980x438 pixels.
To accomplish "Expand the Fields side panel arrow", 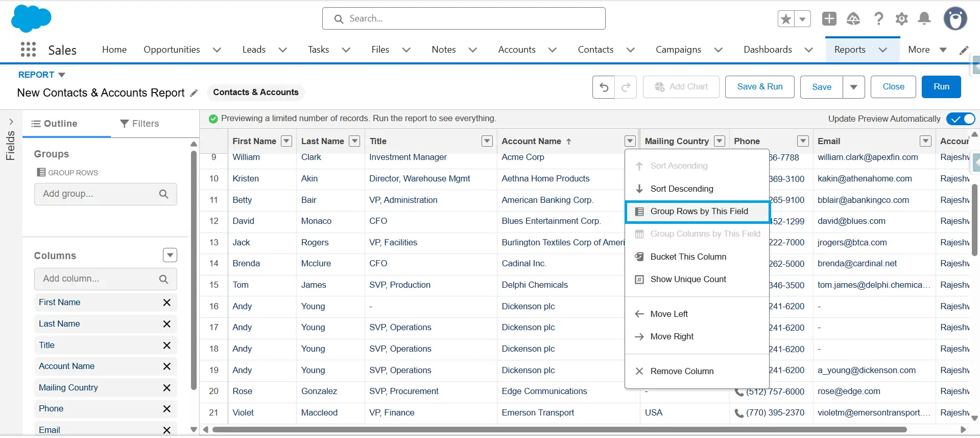I will pos(11,122).
